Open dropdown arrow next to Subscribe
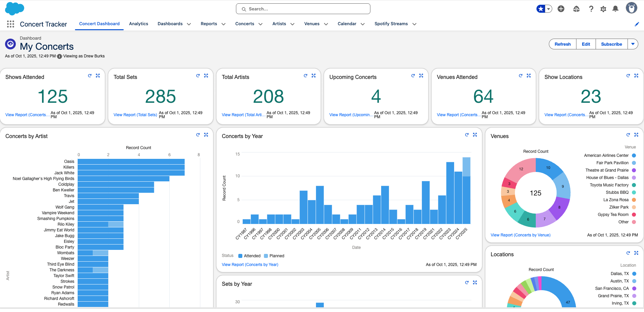644x312 pixels. [x=633, y=44]
